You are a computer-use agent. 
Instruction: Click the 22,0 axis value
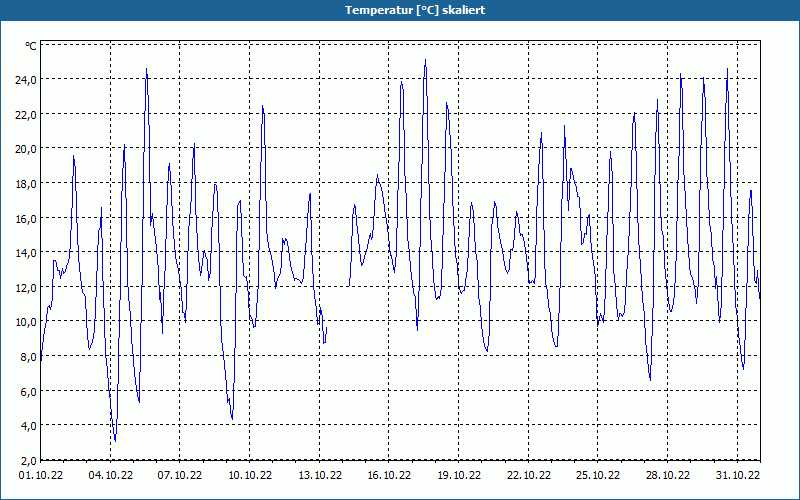click(26, 114)
